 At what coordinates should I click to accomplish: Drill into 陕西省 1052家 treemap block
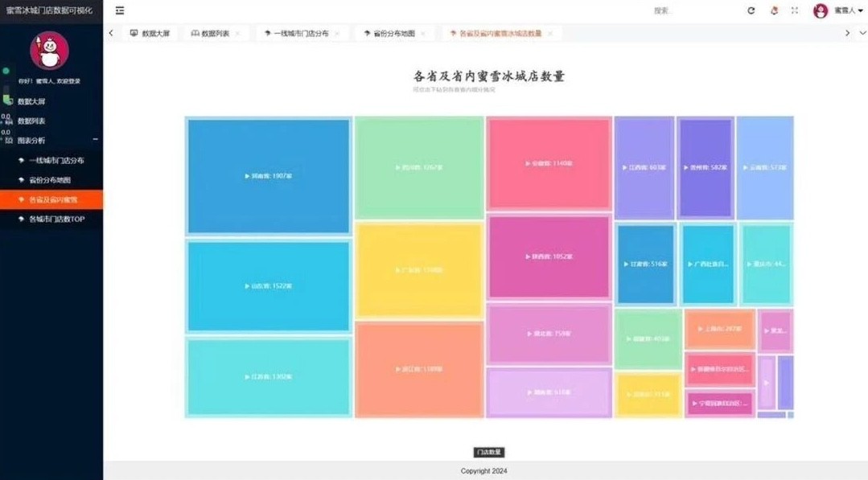coord(549,256)
